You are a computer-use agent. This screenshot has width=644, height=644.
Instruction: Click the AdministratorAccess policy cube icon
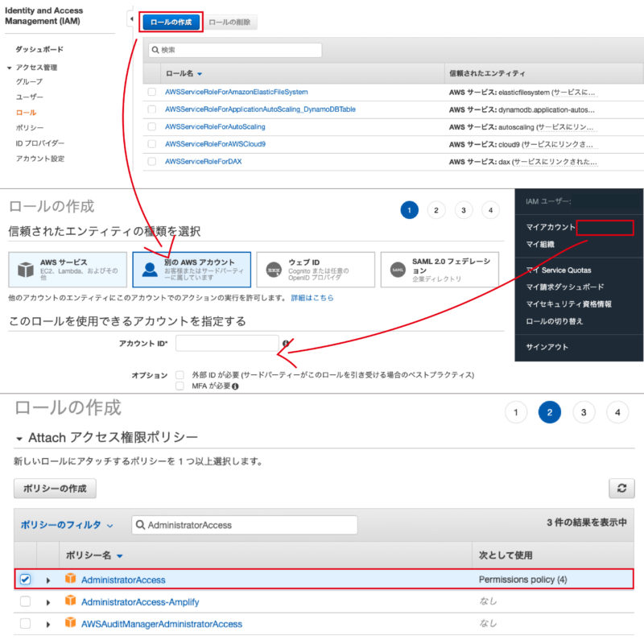pos(70,578)
